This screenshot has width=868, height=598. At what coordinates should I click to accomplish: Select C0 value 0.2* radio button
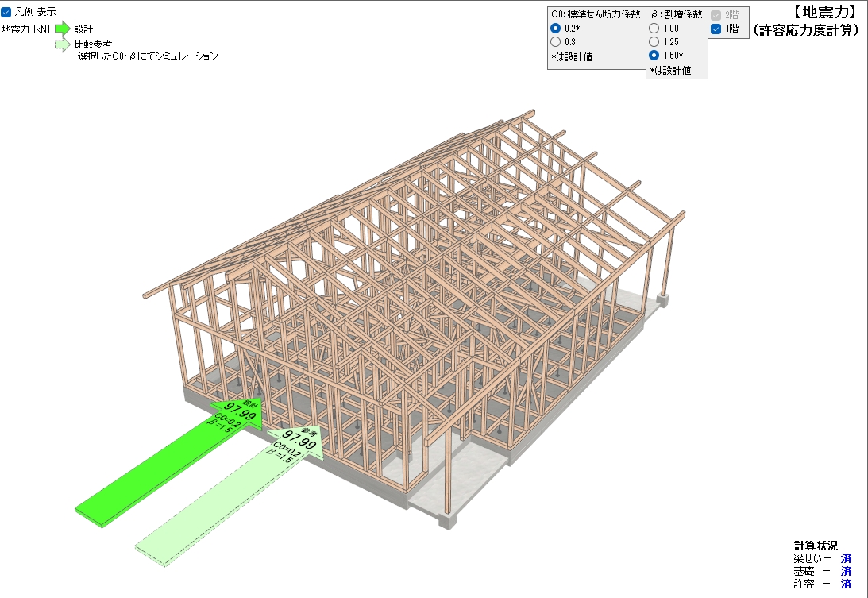(556, 29)
